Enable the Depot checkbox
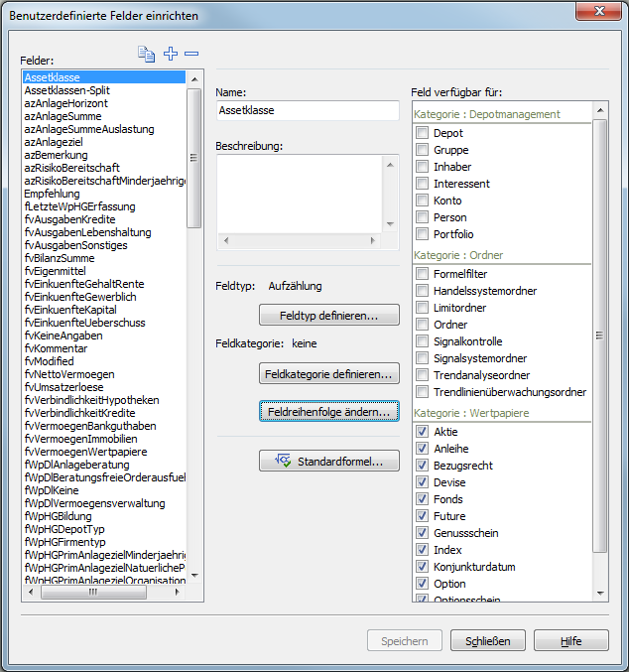The height and width of the screenshot is (672, 629). (423, 133)
